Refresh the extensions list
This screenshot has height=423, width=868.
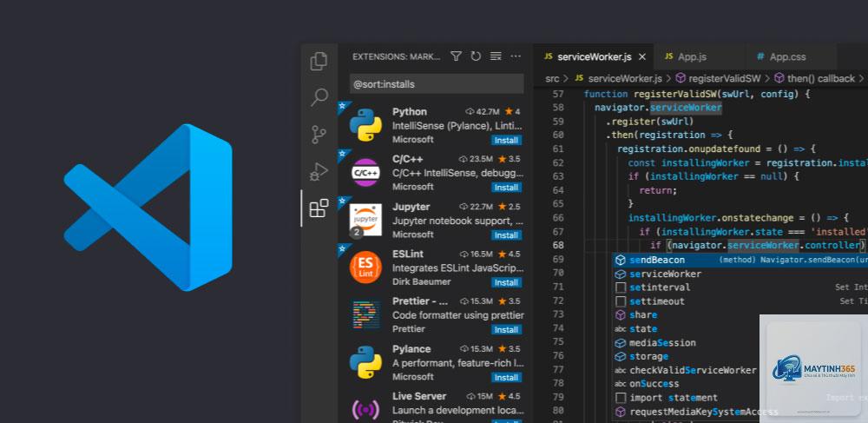pyautogui.click(x=476, y=56)
